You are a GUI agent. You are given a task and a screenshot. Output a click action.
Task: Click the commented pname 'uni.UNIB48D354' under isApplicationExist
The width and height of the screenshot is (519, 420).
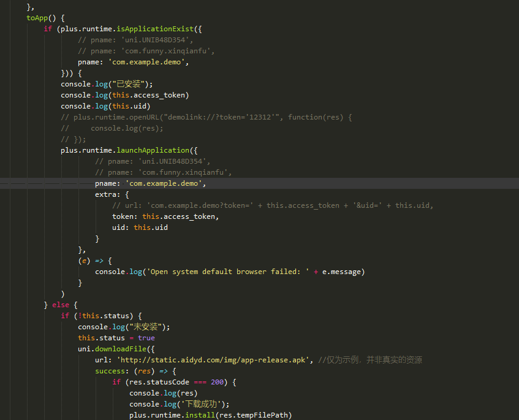(135, 40)
